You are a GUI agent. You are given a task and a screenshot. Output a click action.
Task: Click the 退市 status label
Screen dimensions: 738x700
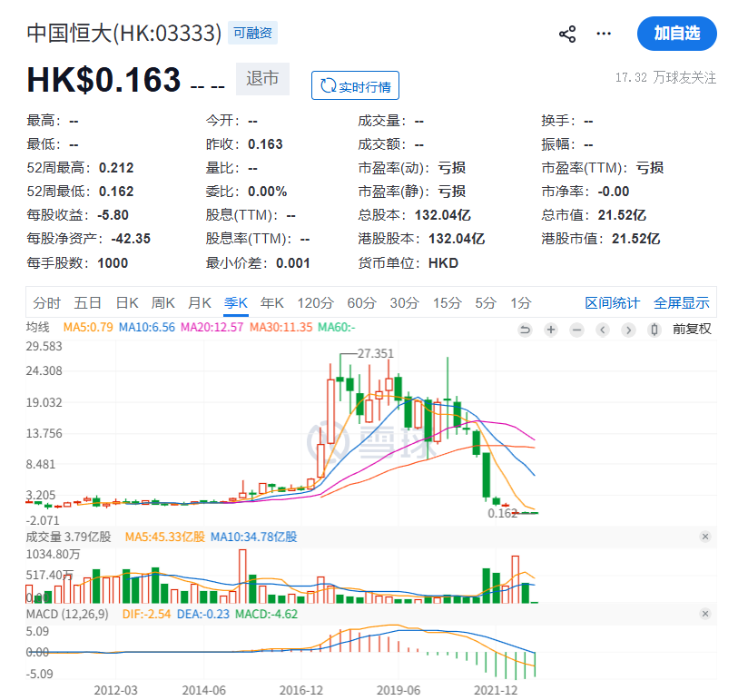[x=262, y=79]
